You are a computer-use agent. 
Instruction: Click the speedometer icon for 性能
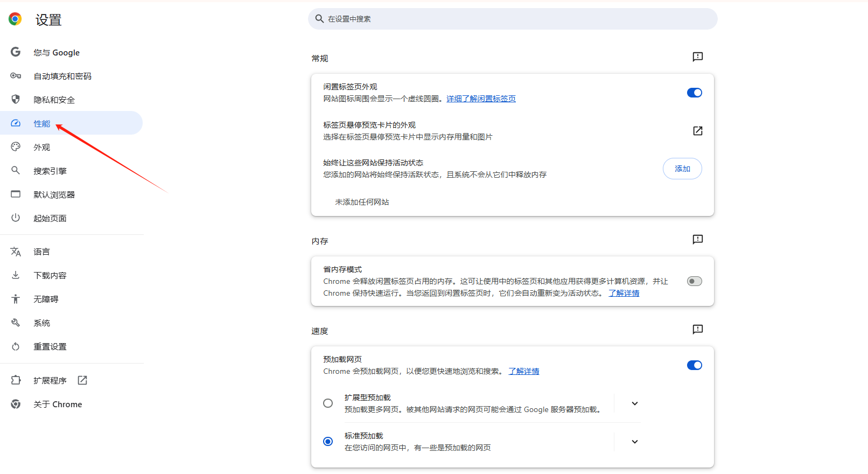click(x=16, y=123)
